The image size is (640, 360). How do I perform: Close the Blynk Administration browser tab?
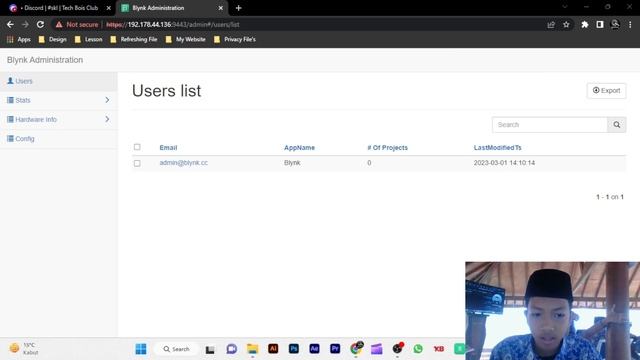pos(220,8)
